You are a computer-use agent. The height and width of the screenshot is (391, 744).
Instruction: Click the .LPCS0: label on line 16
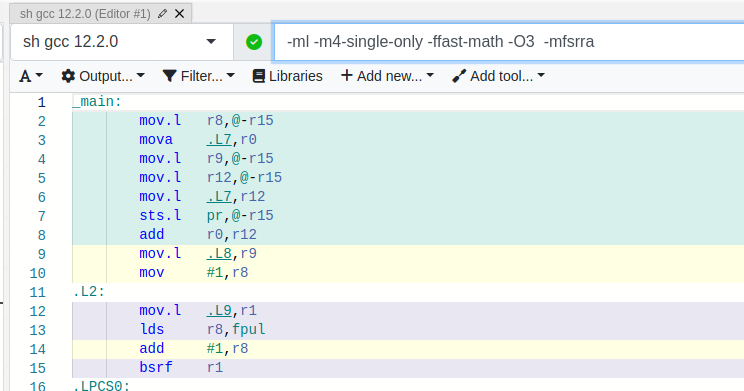[x=102, y=385]
